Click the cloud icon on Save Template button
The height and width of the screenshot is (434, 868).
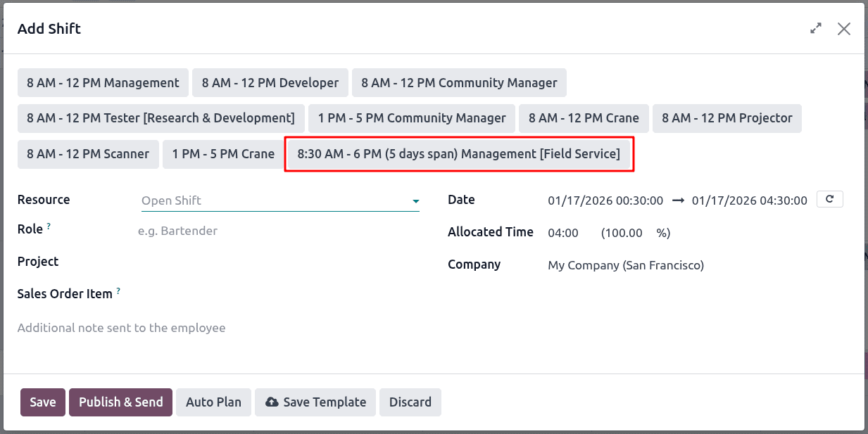click(272, 402)
